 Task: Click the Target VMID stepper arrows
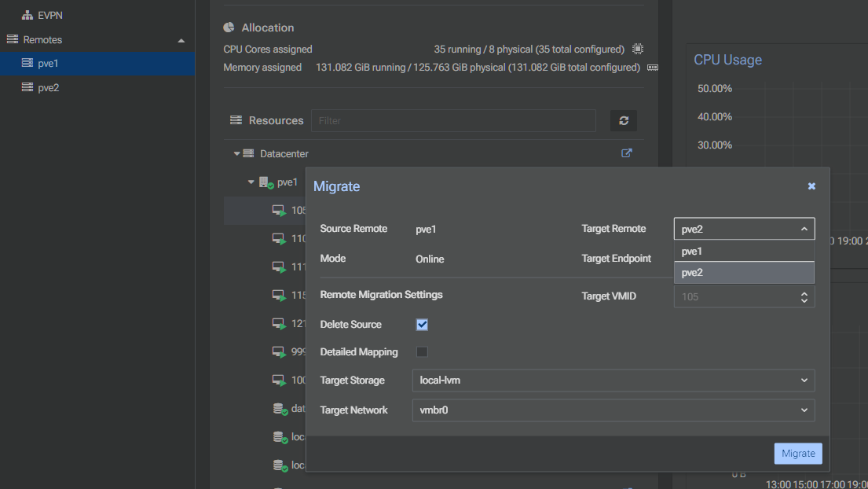(x=804, y=297)
